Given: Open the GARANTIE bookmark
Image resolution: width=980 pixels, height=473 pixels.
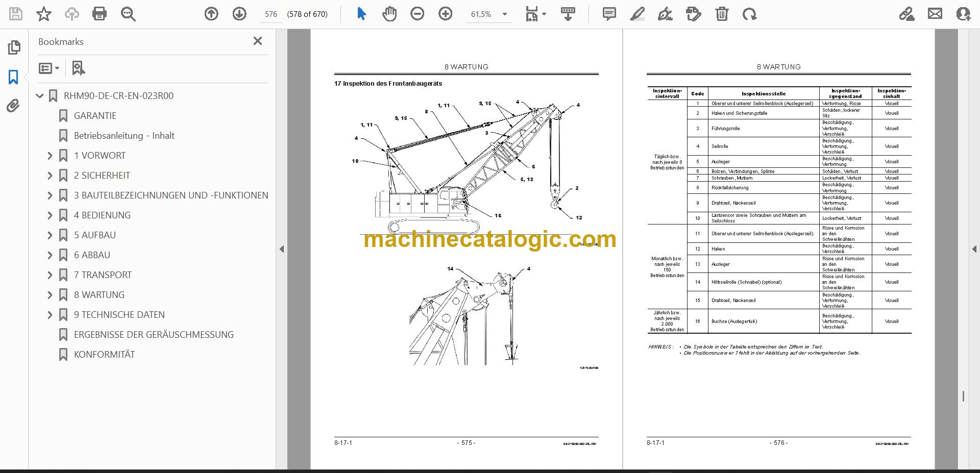Looking at the screenshot, I should tap(95, 116).
